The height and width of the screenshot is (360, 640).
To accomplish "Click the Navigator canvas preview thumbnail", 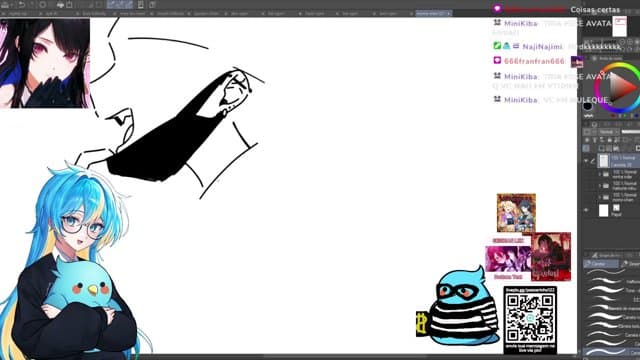I will (620, 27).
